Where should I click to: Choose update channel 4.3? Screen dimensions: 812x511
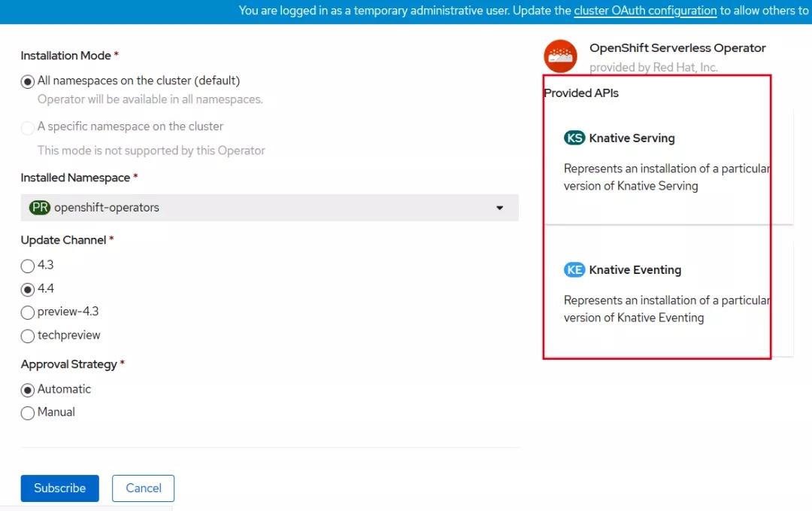click(x=28, y=266)
